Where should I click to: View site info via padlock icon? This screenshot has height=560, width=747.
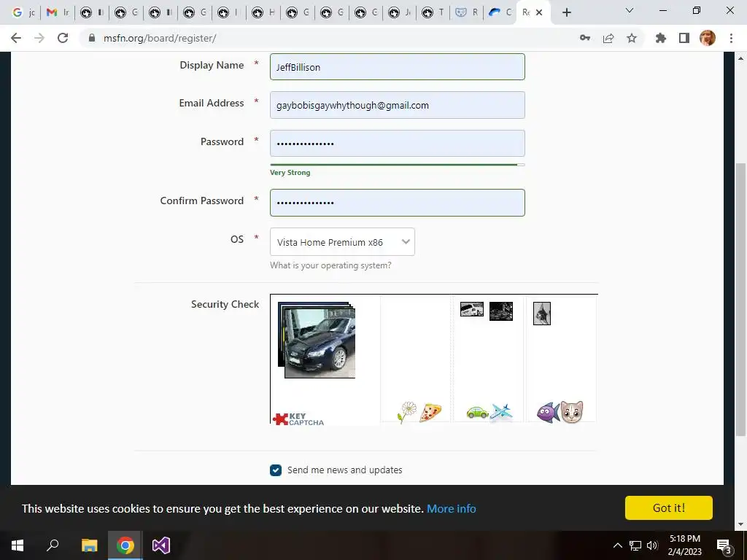[92, 38]
